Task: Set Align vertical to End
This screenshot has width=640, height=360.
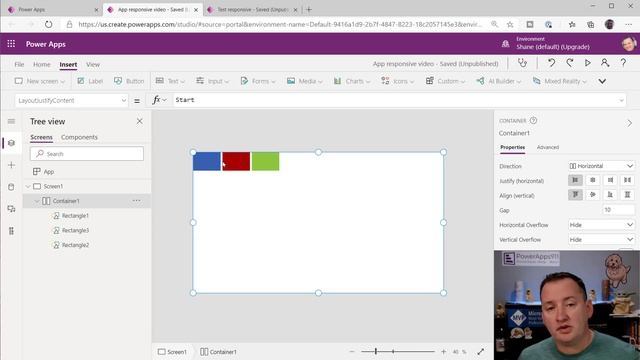Action: coord(610,195)
